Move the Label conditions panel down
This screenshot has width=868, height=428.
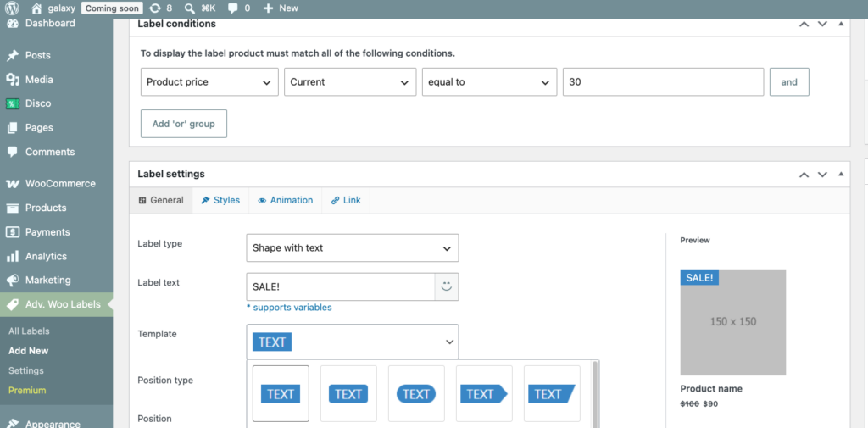(822, 24)
